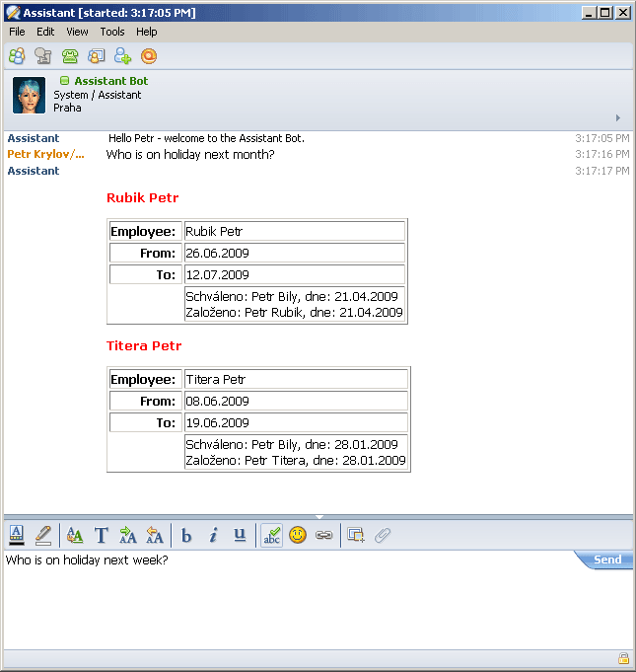Collapse the input pane using divider arrow
The width and height of the screenshot is (636, 672).
click(x=318, y=516)
